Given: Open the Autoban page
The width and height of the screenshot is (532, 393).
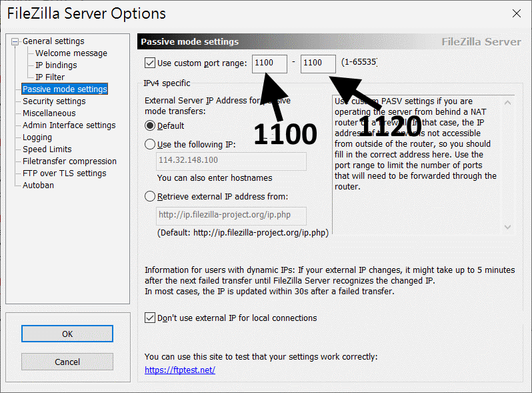Looking at the screenshot, I should [x=38, y=185].
